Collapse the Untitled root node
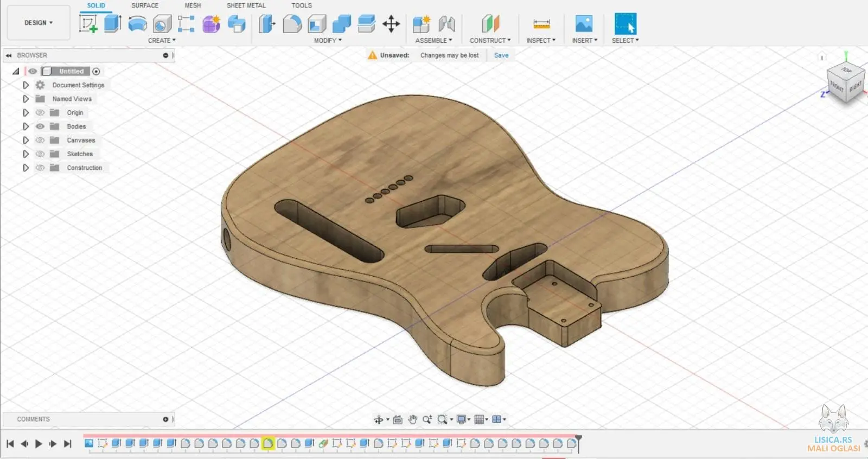868x459 pixels. click(16, 71)
